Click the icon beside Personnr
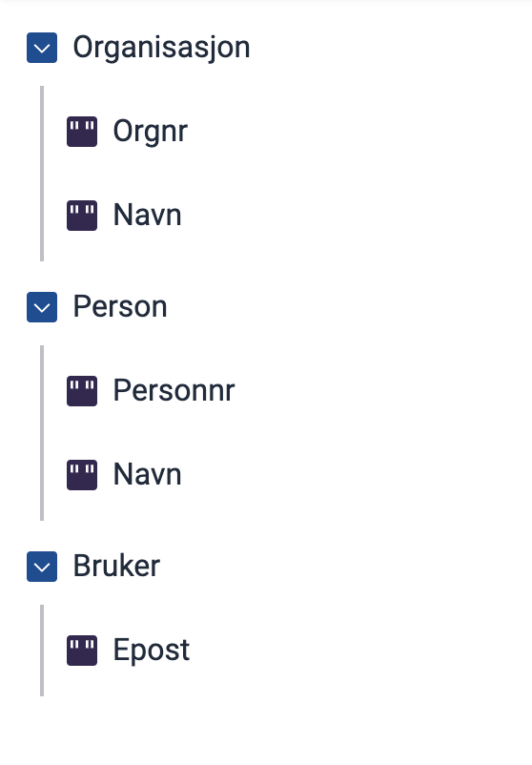 (x=82, y=391)
